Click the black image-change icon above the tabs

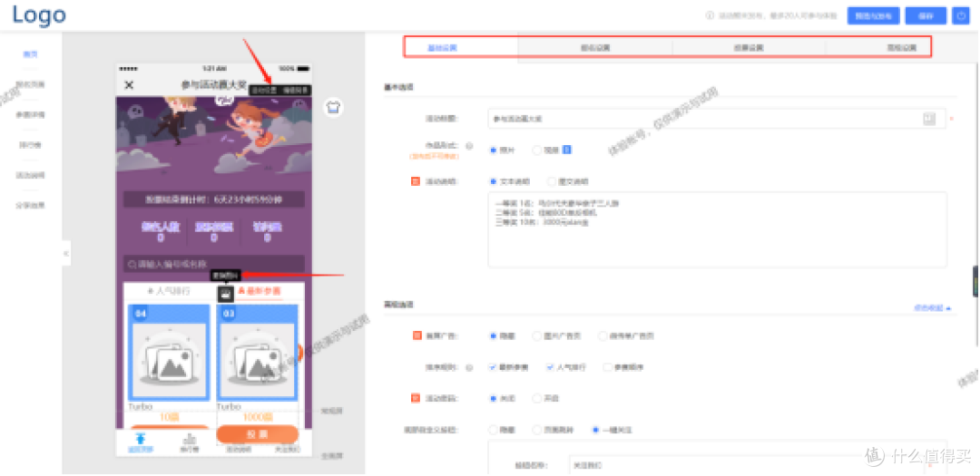[226, 292]
